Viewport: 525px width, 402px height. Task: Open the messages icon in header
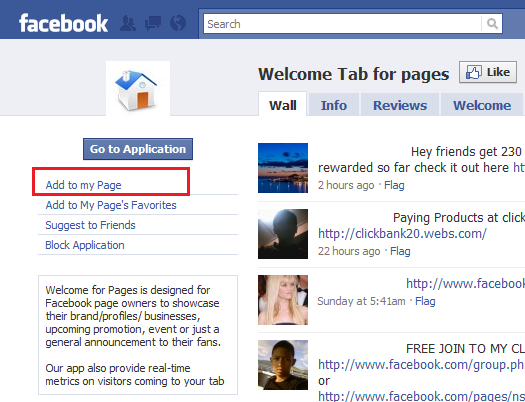point(153,23)
